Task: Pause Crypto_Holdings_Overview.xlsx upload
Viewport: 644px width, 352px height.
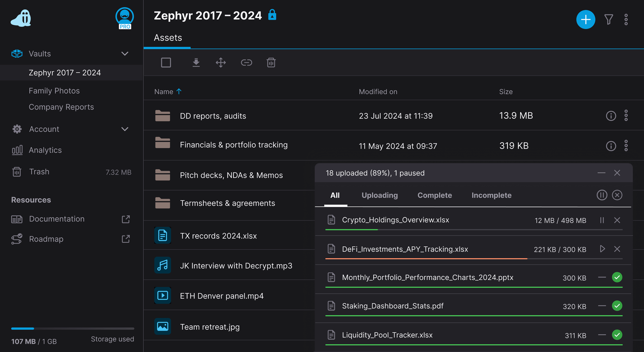Action: tap(602, 220)
